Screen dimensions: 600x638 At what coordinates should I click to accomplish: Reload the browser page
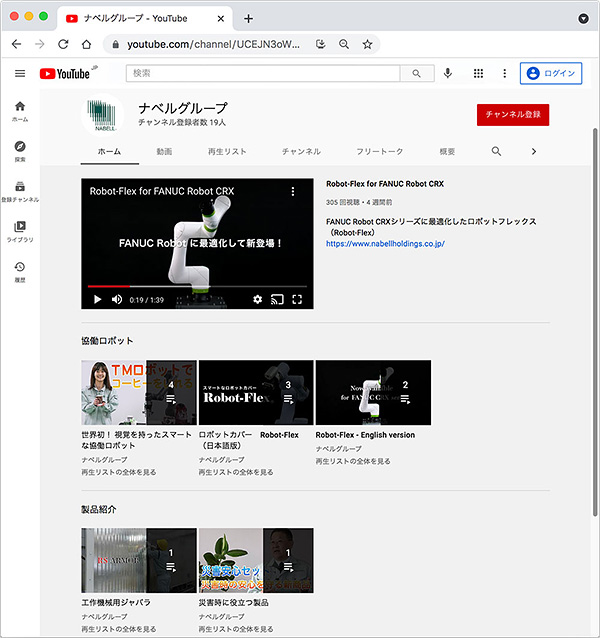[x=63, y=44]
